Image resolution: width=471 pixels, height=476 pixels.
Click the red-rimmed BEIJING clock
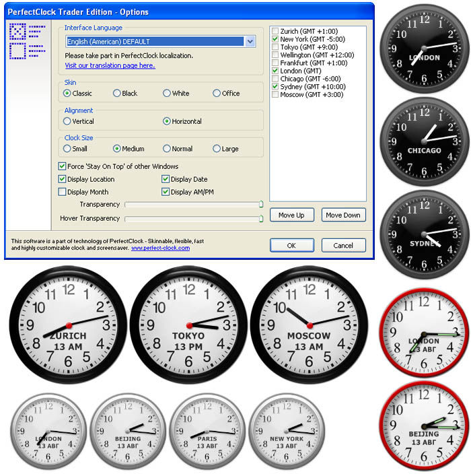[x=424, y=426]
